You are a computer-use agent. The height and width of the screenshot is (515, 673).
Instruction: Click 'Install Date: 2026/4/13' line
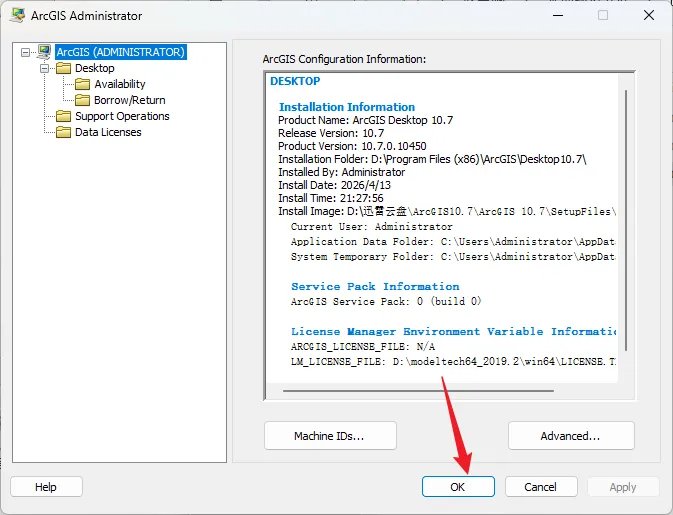click(x=334, y=185)
